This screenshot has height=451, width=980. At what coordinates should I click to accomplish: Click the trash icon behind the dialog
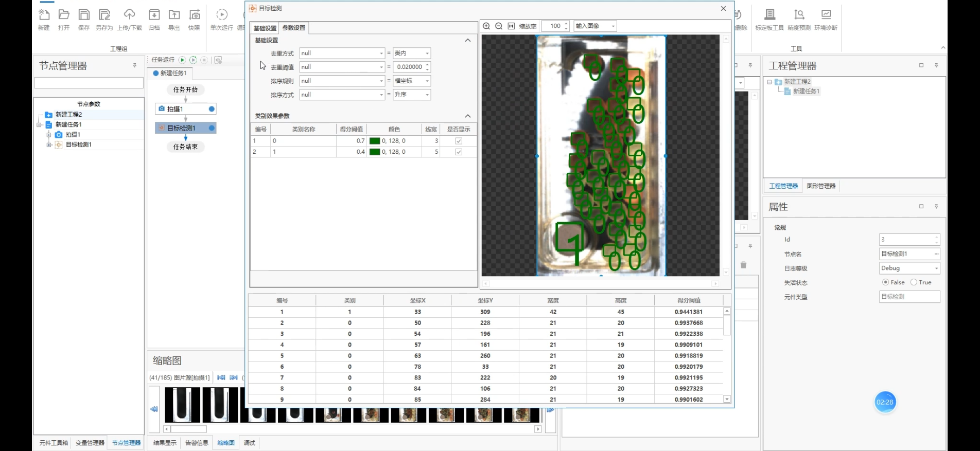click(743, 265)
